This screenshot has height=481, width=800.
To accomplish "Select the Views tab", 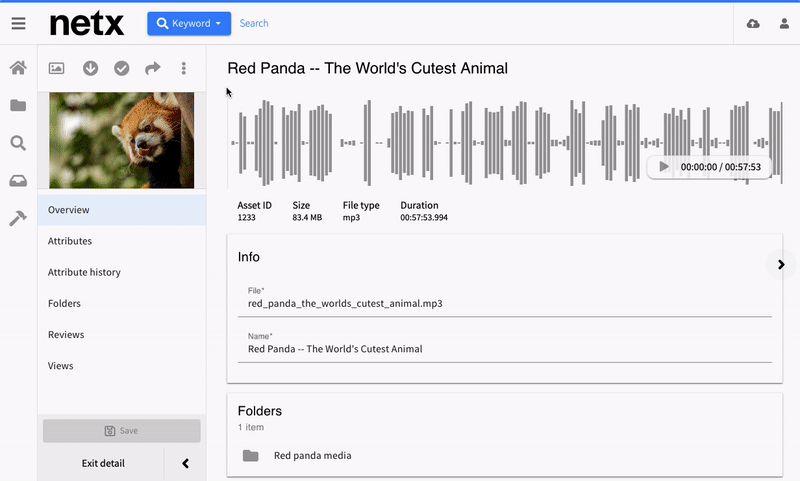I will (122, 366).
